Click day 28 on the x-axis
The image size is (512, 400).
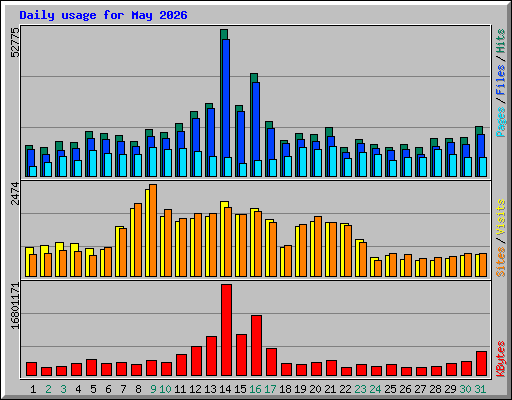click(x=435, y=389)
